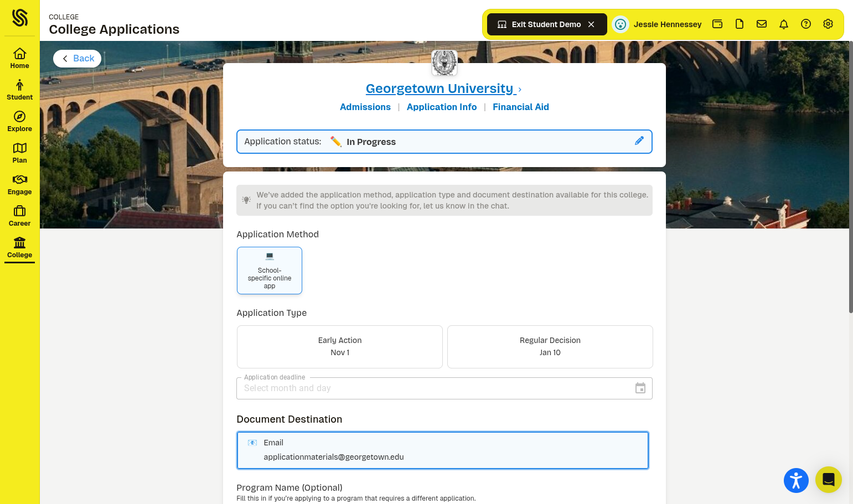Go to the Application Info tab link
Screen dimensions: 853x504
point(442,107)
